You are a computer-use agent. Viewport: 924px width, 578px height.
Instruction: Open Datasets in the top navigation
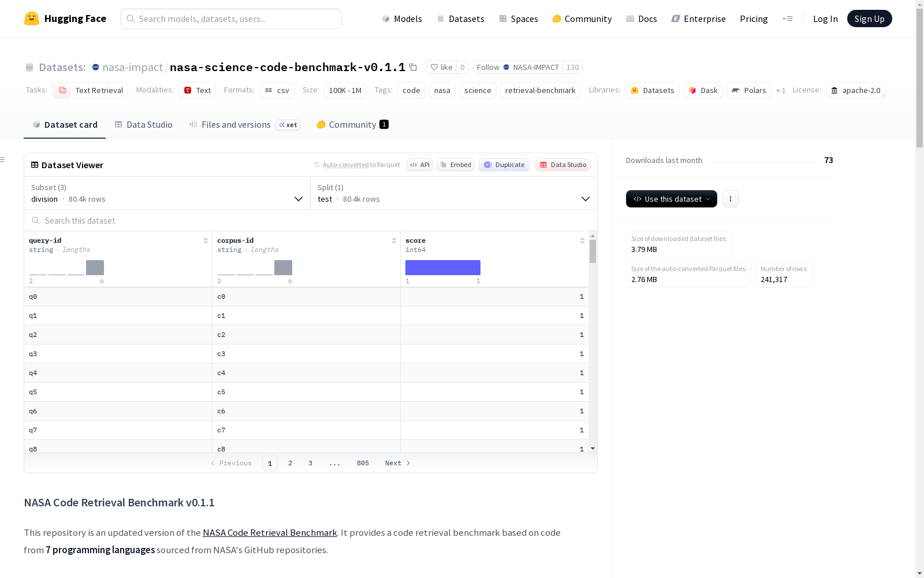coord(460,18)
